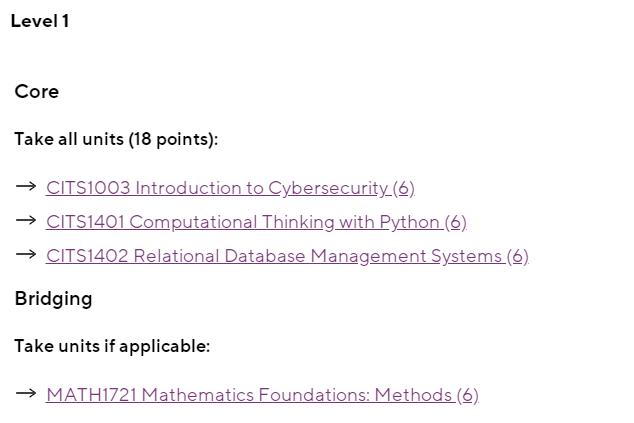Select the 'Take units if applicable' text
Image resolution: width=634 pixels, height=423 pixels.
112,346
